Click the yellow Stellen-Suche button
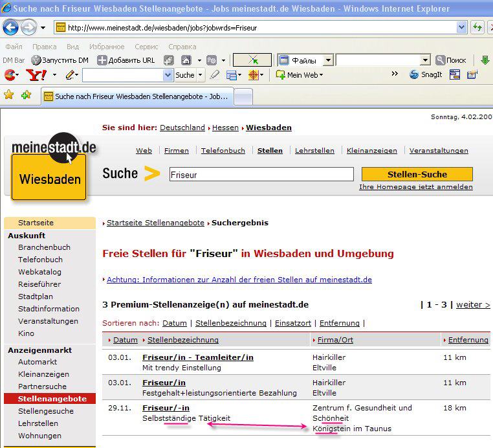The width and height of the screenshot is (493, 448). (417, 174)
